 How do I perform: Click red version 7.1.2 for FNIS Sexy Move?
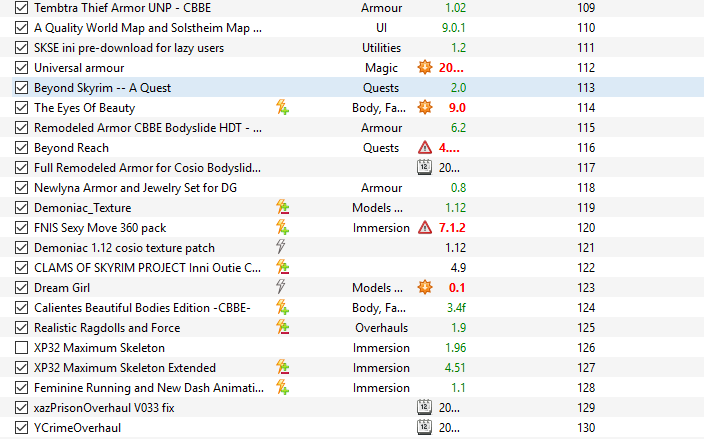coord(452,228)
